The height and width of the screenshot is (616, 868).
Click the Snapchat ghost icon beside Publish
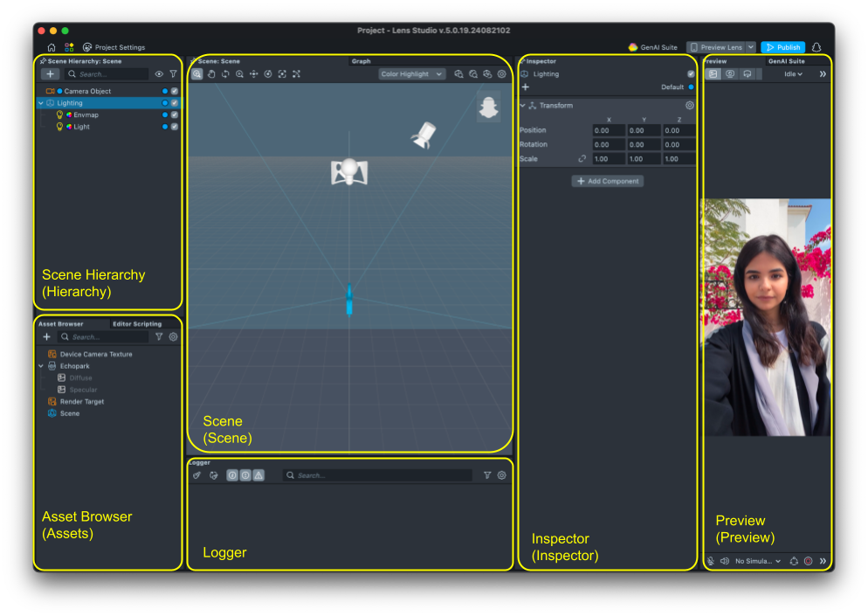tap(816, 47)
